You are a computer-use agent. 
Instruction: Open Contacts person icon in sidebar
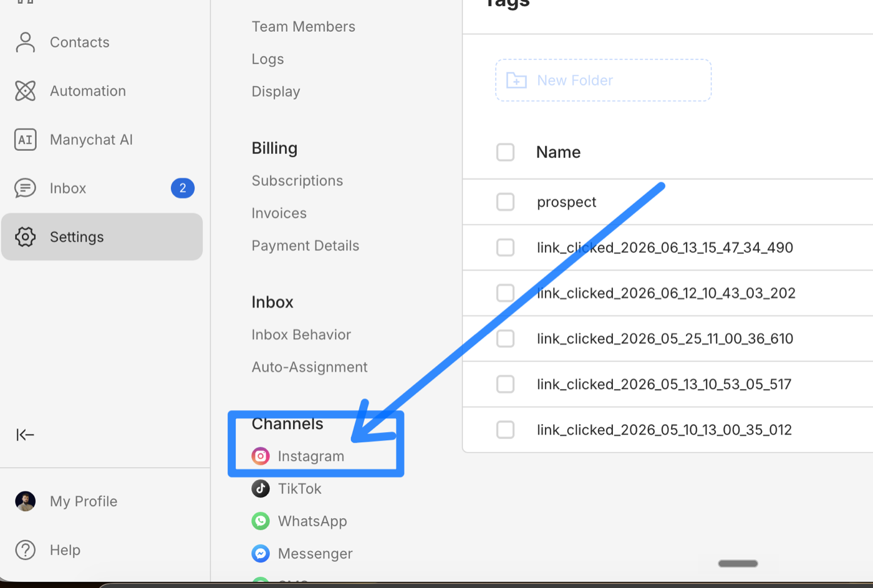pos(25,42)
